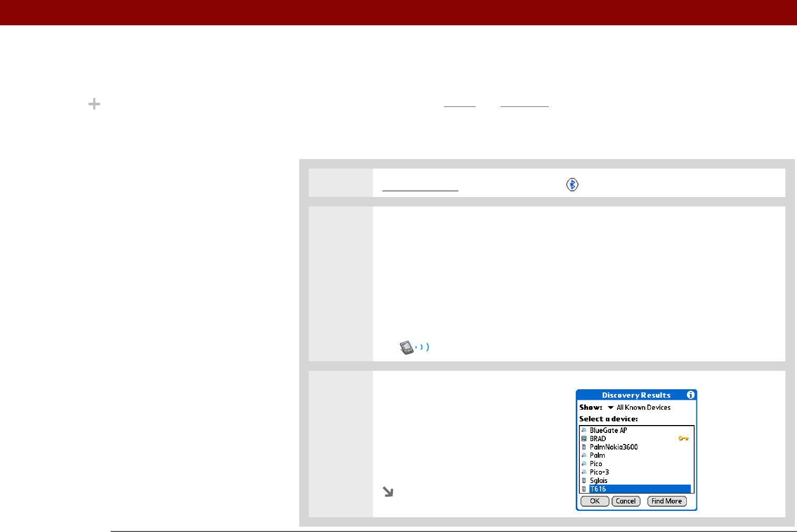Click the signal icon beside Pico-3

click(x=584, y=472)
